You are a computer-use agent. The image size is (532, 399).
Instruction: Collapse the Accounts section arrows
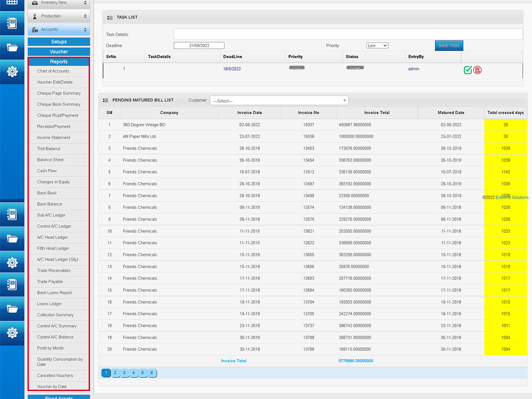click(85, 30)
